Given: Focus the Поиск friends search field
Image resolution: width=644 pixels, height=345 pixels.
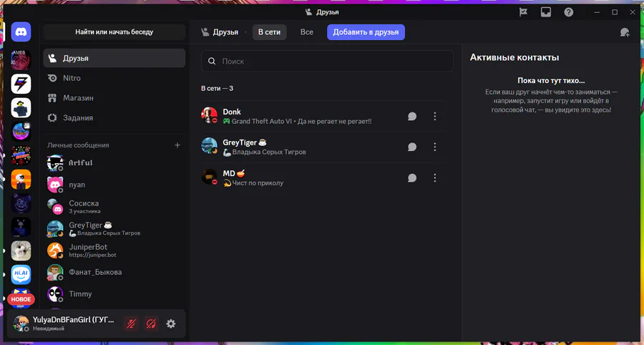Looking at the screenshot, I should click(x=327, y=61).
